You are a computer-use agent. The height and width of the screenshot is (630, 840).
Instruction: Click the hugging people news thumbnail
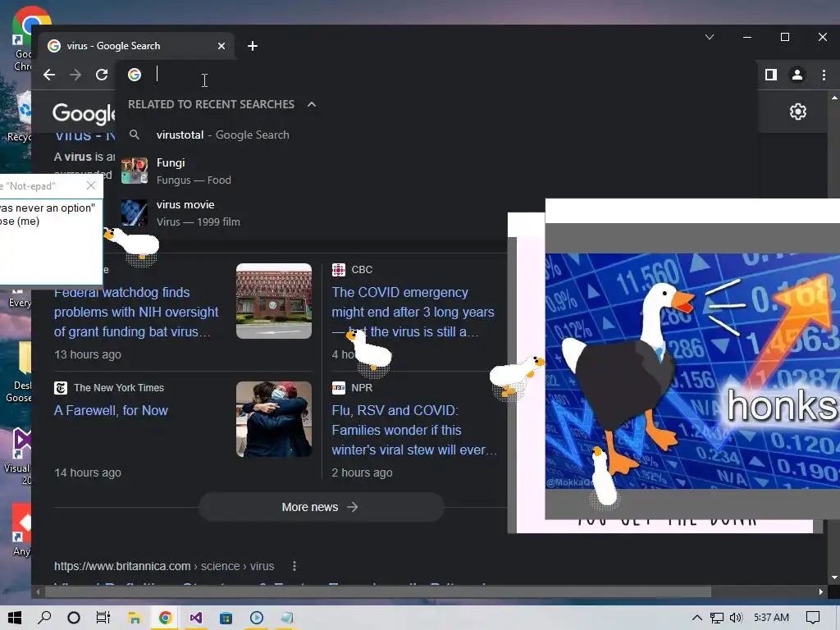(274, 419)
